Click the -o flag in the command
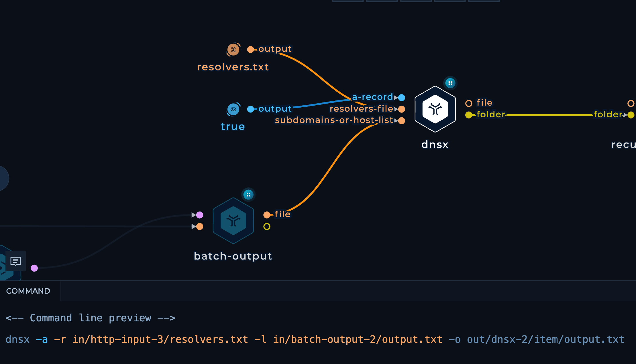 coord(455,339)
